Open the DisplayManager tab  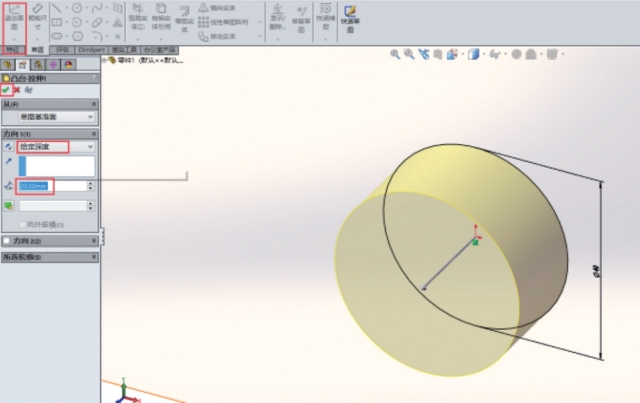click(68, 65)
